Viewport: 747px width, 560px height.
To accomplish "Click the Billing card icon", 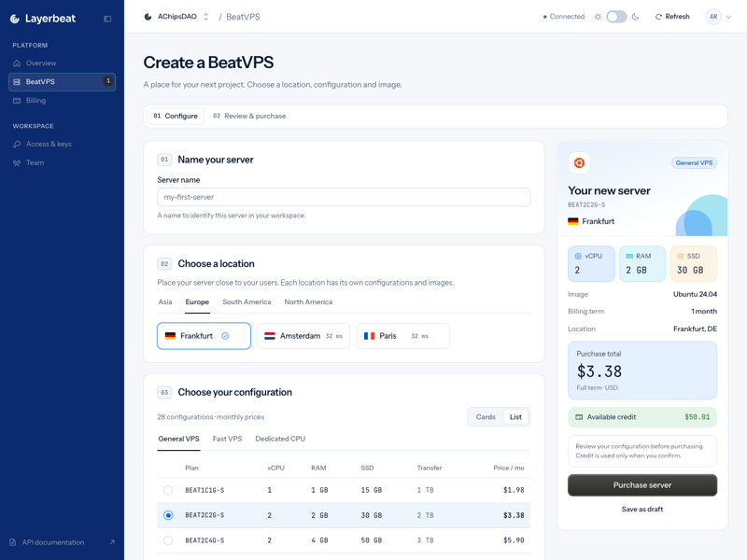I will 17,101.
